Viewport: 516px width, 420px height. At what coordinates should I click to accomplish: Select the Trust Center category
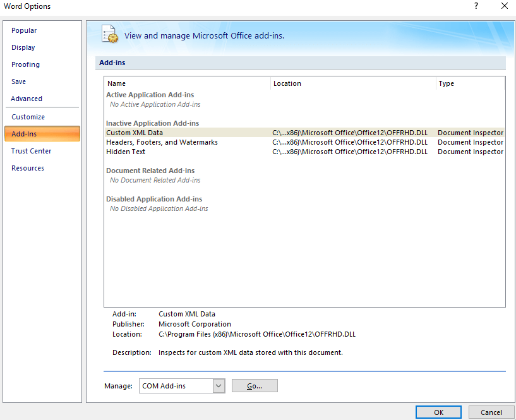click(32, 151)
